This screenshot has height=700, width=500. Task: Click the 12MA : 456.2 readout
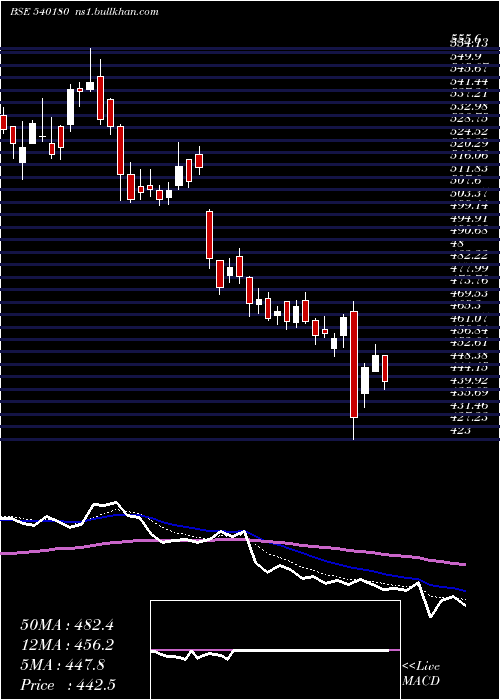pos(67,645)
